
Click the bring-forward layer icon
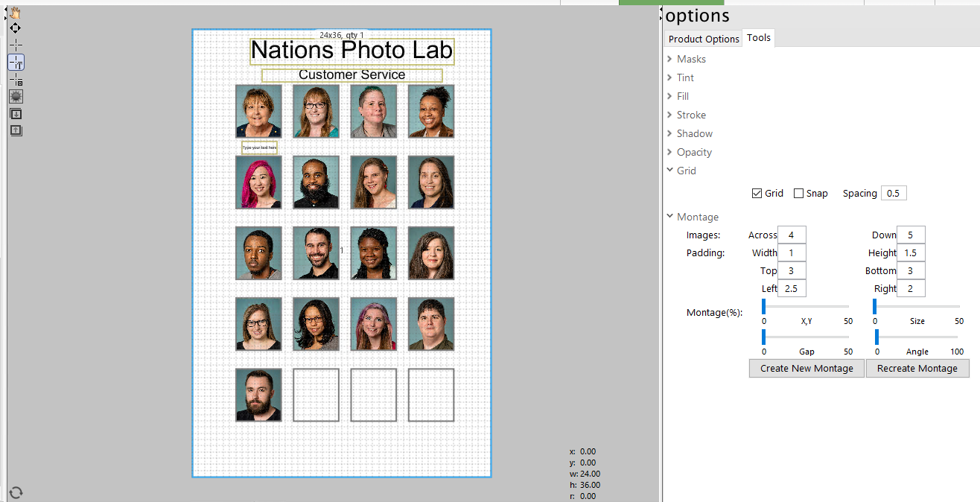click(x=16, y=130)
